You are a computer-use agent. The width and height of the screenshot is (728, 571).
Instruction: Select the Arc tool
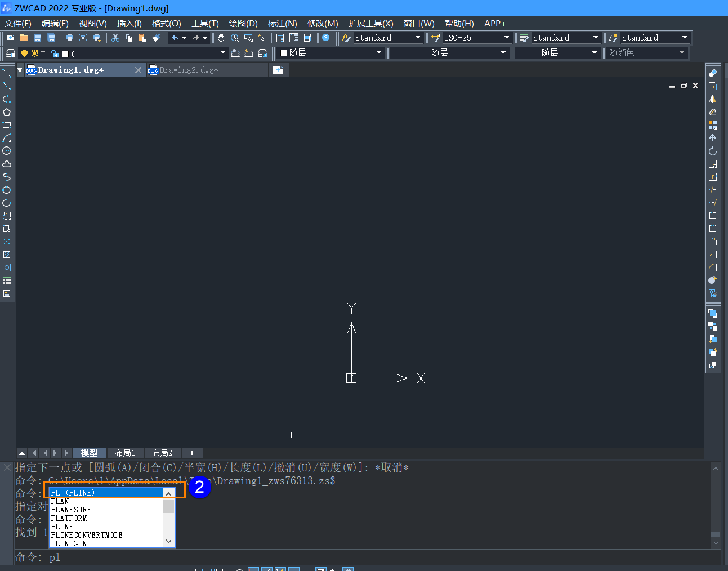click(x=7, y=138)
